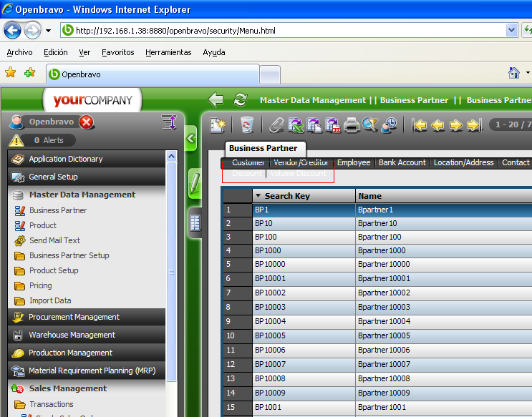Open Product in menu tree
532x417 pixels.
(43, 225)
